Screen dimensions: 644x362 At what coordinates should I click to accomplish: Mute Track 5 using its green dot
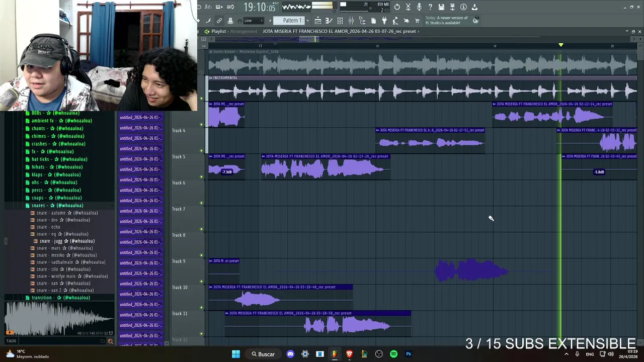(x=202, y=177)
